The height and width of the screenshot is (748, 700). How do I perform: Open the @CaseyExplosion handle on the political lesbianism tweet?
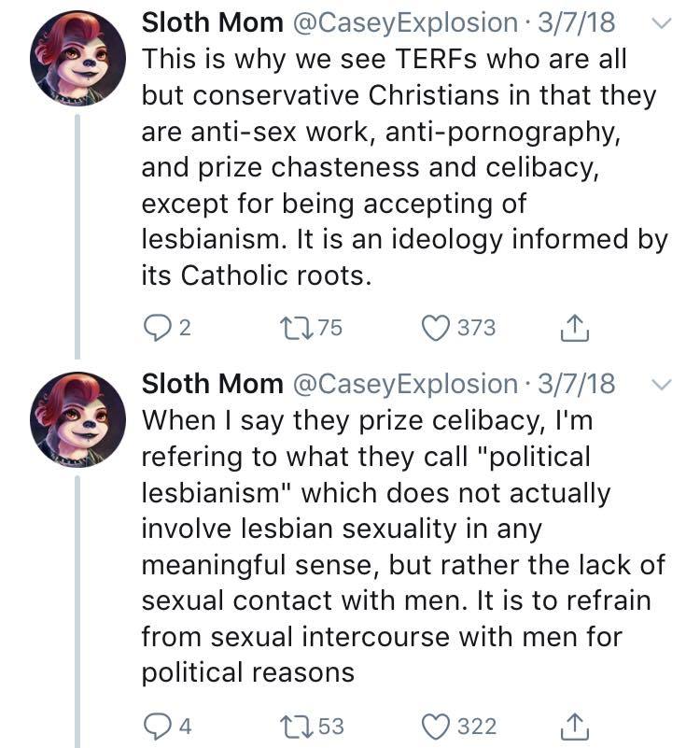pyautogui.click(x=404, y=383)
